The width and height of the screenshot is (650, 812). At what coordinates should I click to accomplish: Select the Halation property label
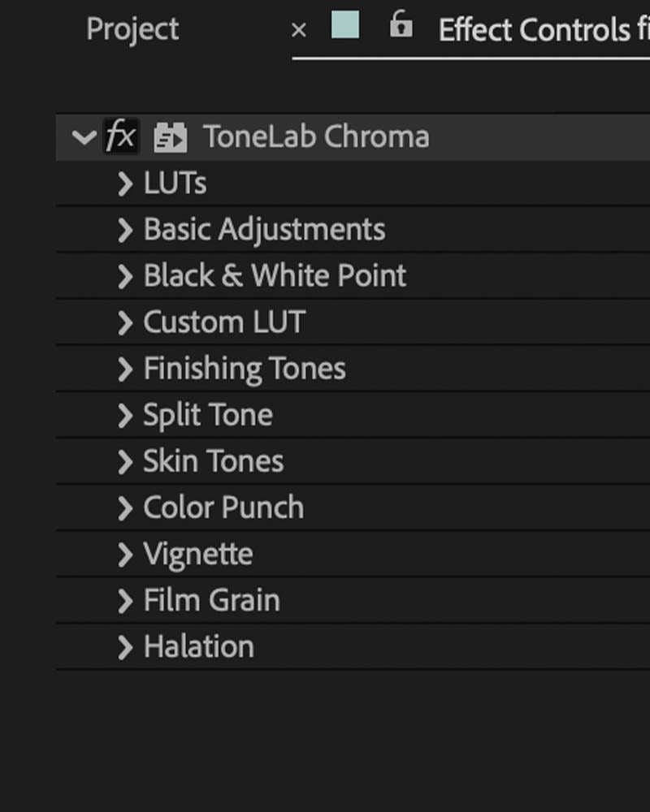(x=199, y=647)
